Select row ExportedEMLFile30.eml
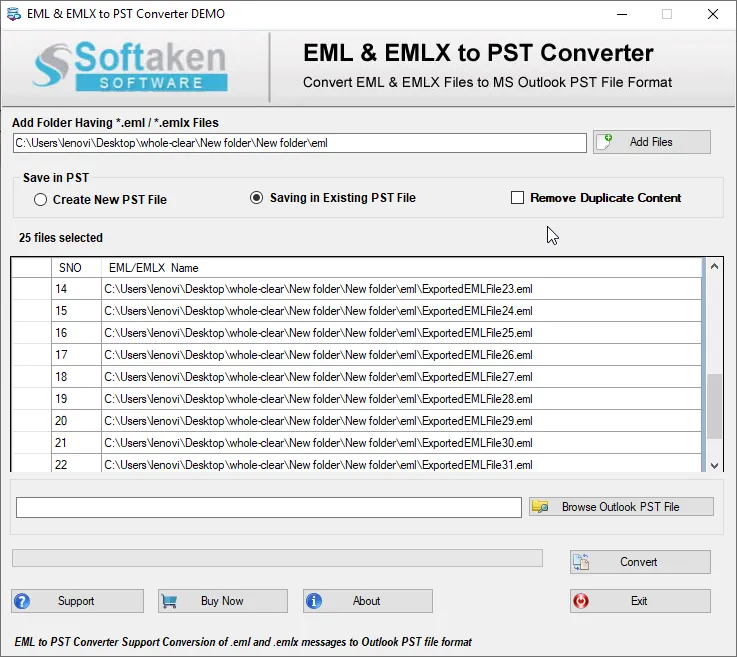Screen dimensions: 737x657 coord(357,443)
